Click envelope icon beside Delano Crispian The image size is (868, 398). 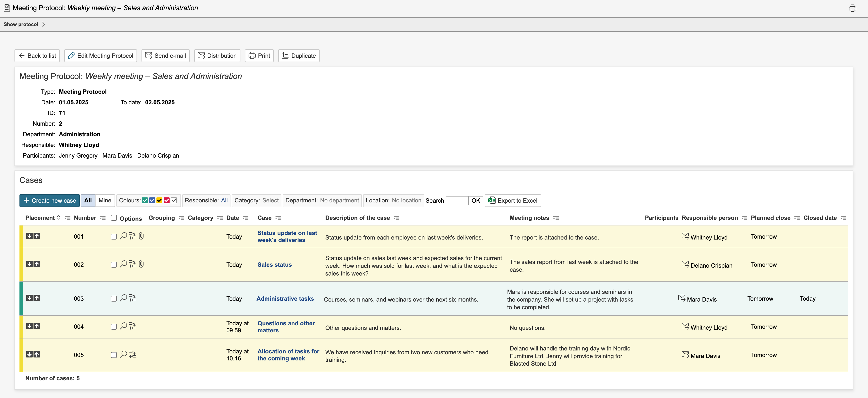pyautogui.click(x=685, y=264)
